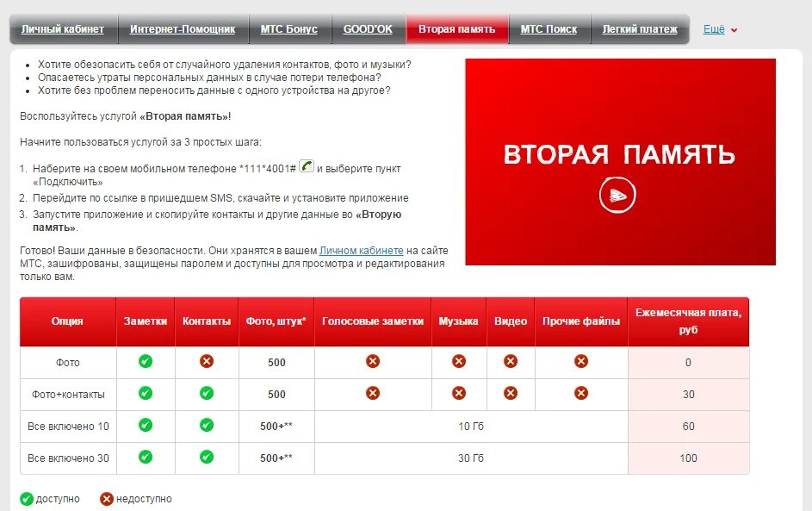Click the monthly fee value 30
The image size is (812, 511).
coord(688,395)
